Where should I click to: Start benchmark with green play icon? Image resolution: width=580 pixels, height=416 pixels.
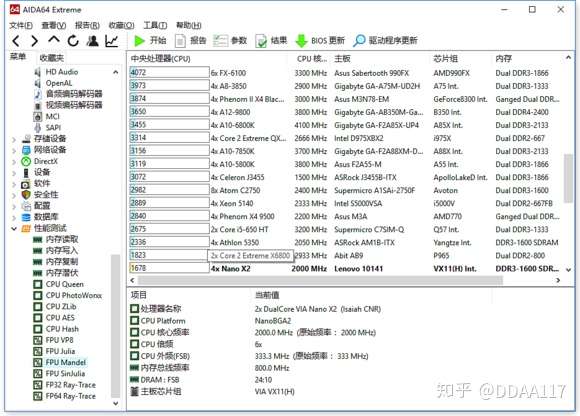coord(139,41)
